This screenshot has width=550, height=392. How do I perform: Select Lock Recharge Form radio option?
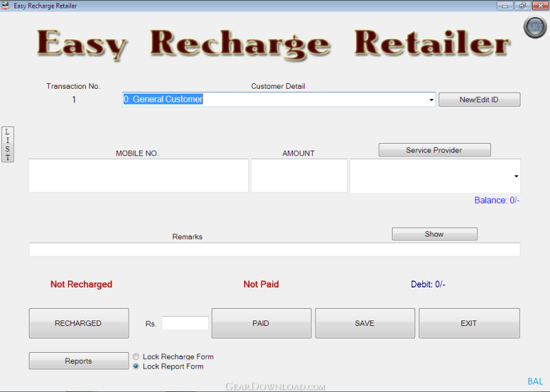click(136, 356)
